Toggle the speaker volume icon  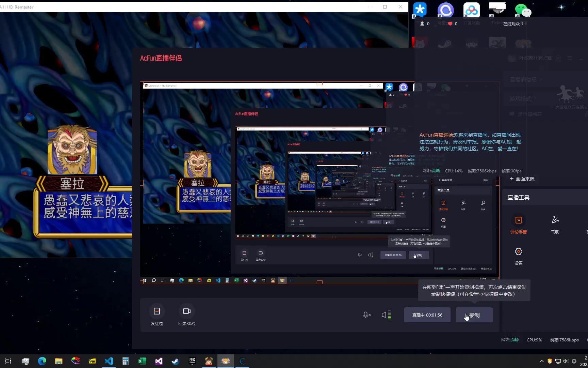point(386,315)
